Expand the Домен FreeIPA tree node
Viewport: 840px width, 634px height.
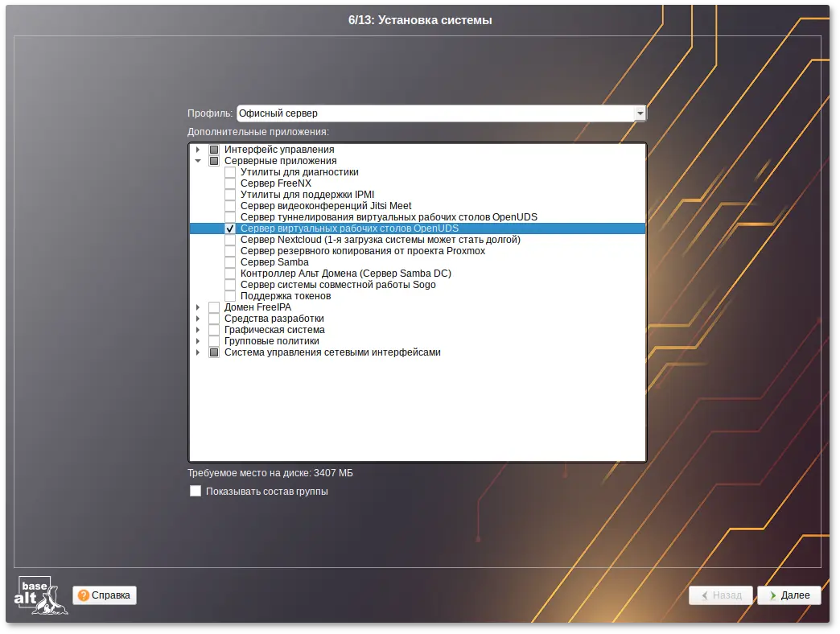point(199,307)
